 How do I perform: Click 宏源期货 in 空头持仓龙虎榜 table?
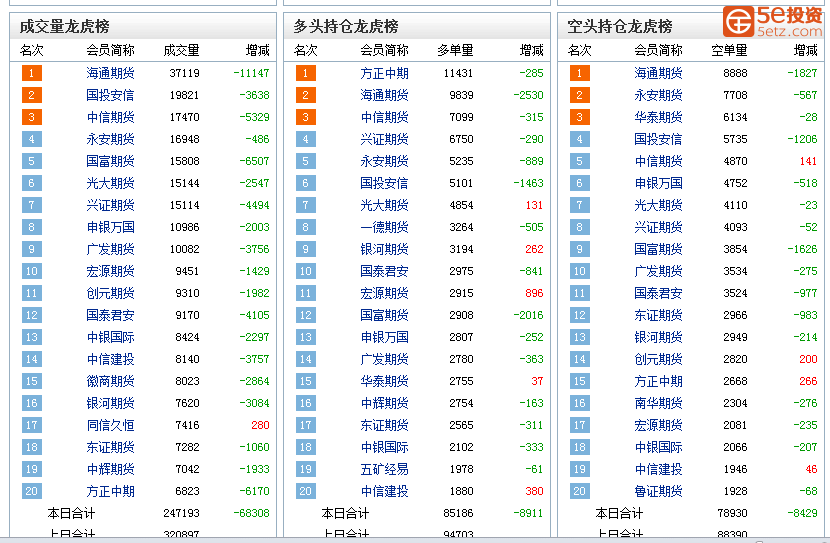pyautogui.click(x=658, y=425)
